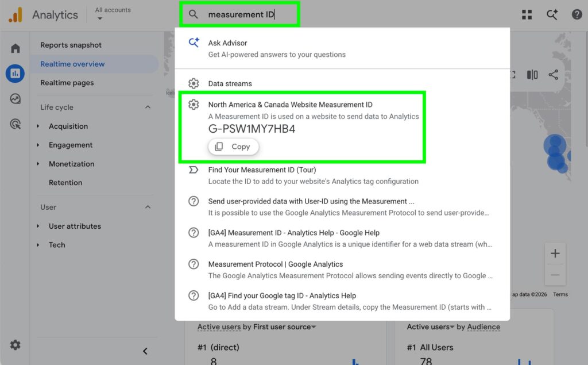Expand the Acquisition item
The width and height of the screenshot is (588, 365).
[x=68, y=126]
